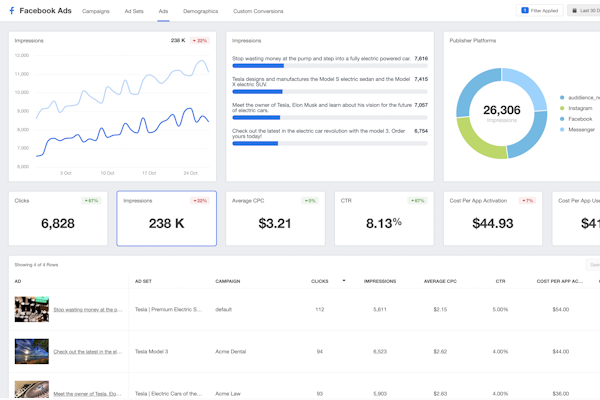Click 'Tesla | Premium Electric S...' ad set cell
600x400 pixels.
click(x=168, y=309)
